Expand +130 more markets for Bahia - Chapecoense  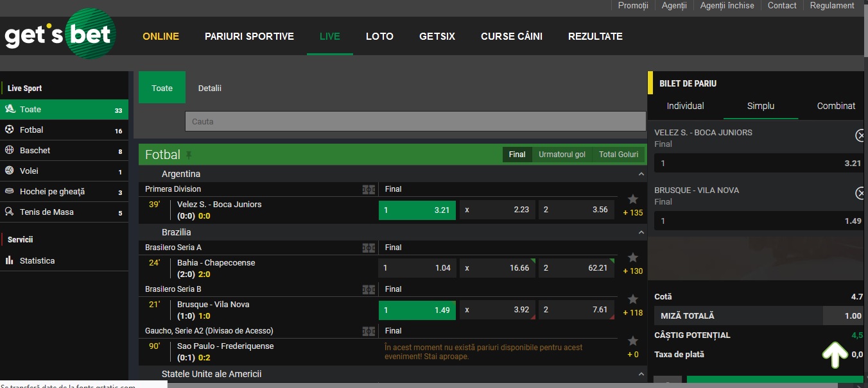click(633, 271)
